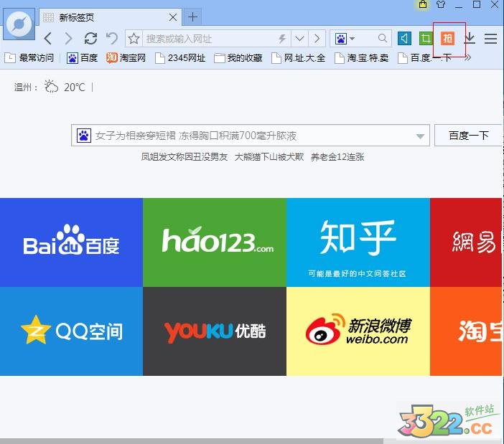Click the 20℃ temperature text
The image size is (504, 444).
pos(75,87)
